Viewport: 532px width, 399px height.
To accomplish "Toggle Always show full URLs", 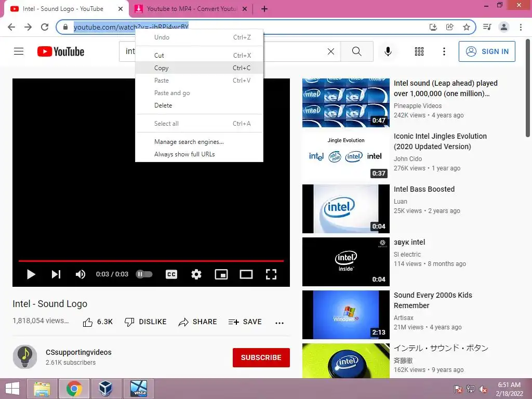I will coord(199,154).
